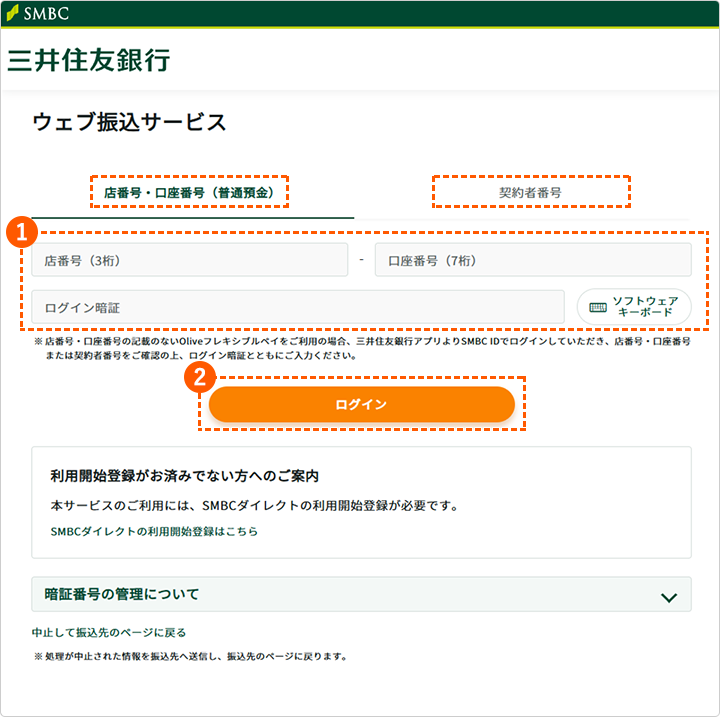The image size is (720, 717).
Task: Click the orange ログイン button
Action: click(x=362, y=404)
